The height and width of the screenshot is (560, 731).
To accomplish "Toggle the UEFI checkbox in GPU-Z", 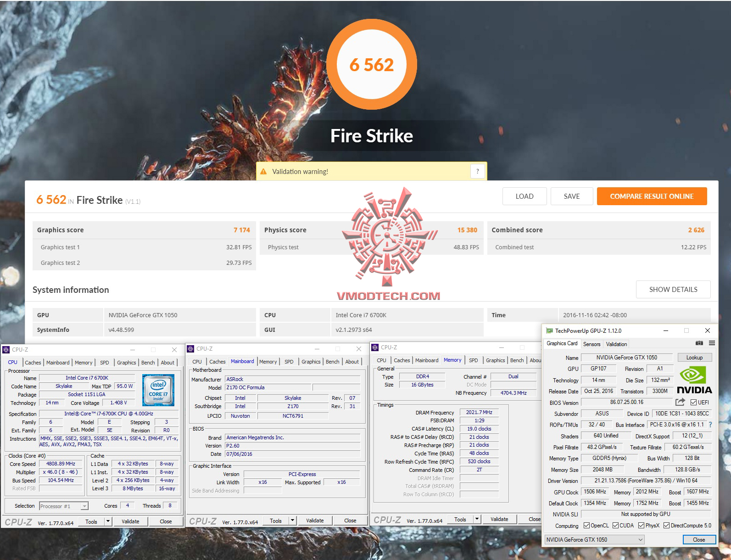I will pyautogui.click(x=693, y=403).
